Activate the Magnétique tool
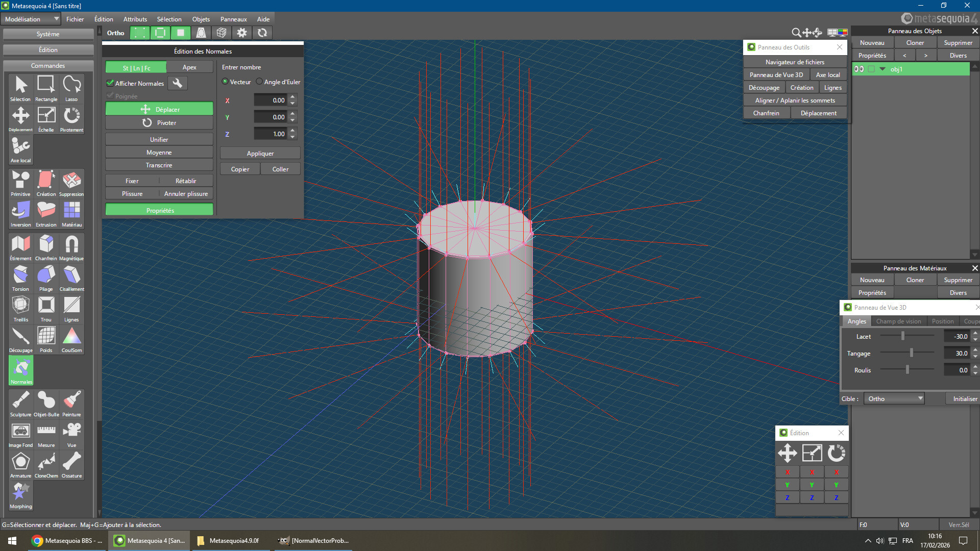The width and height of the screenshot is (980, 551). pos(71,247)
